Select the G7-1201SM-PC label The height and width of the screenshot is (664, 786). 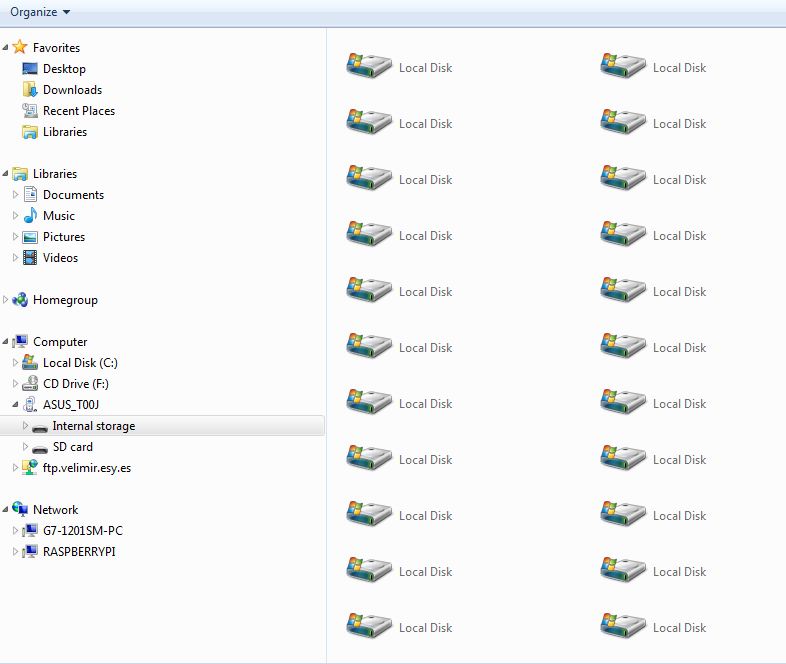tap(83, 530)
